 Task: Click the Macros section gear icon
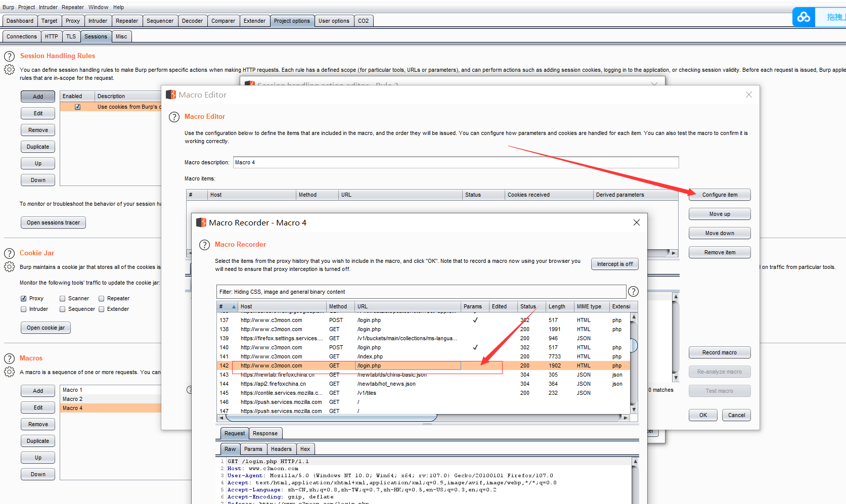(9, 372)
